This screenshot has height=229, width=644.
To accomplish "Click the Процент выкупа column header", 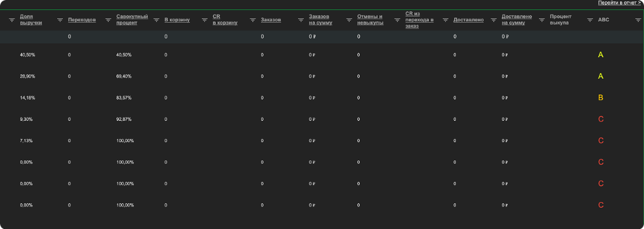I will click(x=560, y=20).
